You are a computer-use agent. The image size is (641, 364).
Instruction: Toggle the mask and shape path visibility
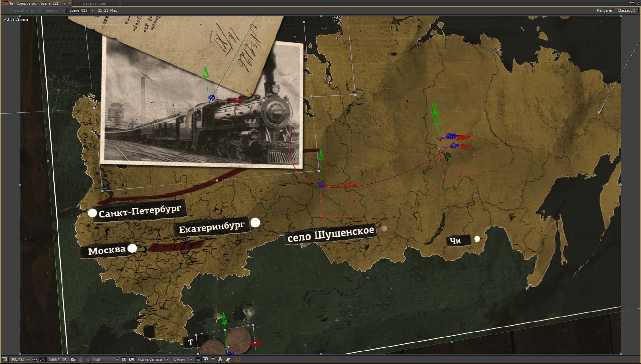42,359
